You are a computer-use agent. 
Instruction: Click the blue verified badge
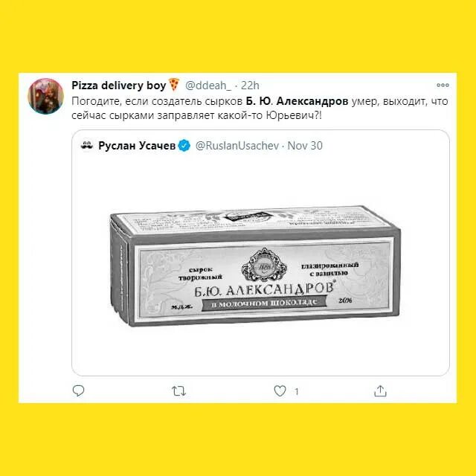pos(184,146)
